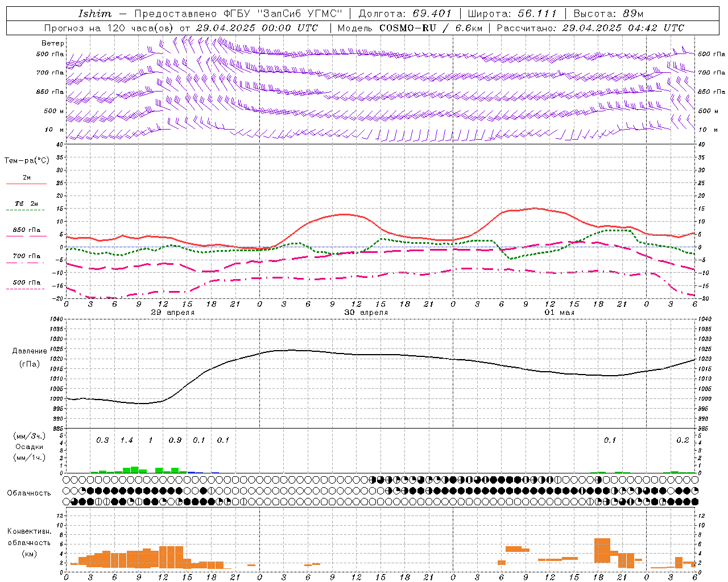Click the "Давление" pressure panel label
Screen dimensions: 728x582
pos(30,351)
